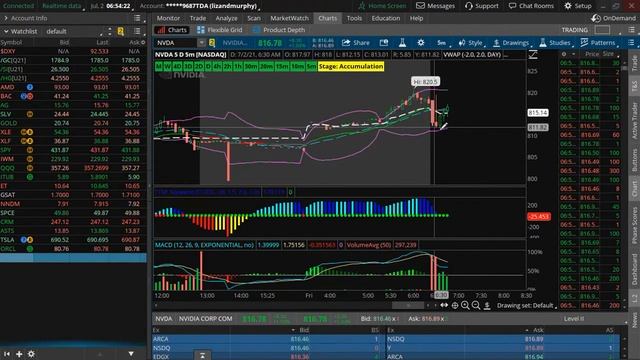Switch to the Analyze tab
640x360 pixels.
(x=227, y=18)
